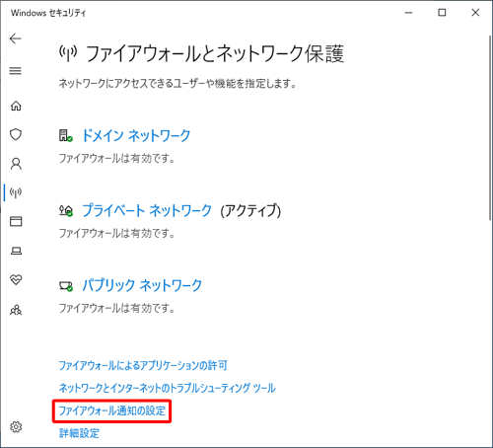Open Device security laptop icon

coord(16,251)
